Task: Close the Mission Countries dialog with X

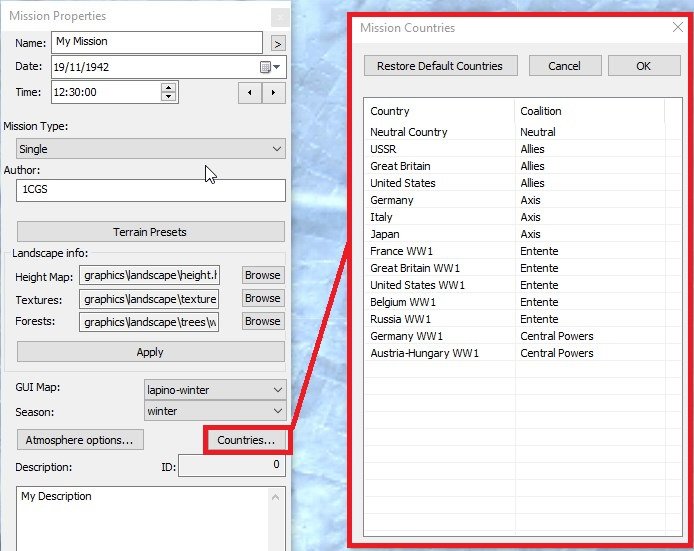Action: point(677,28)
